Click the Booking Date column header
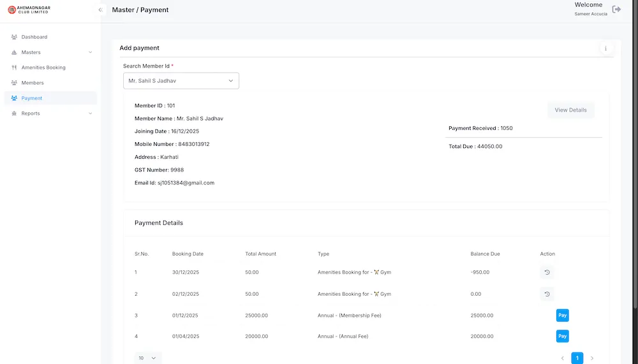 point(188,254)
